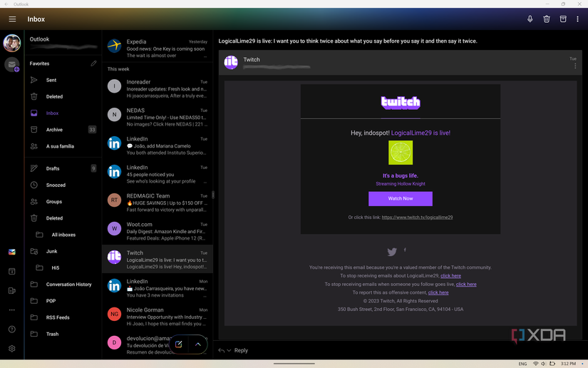Viewport: 588px width, 368px height.
Task: Edit Favorites with the pencil icon
Action: 93,63
